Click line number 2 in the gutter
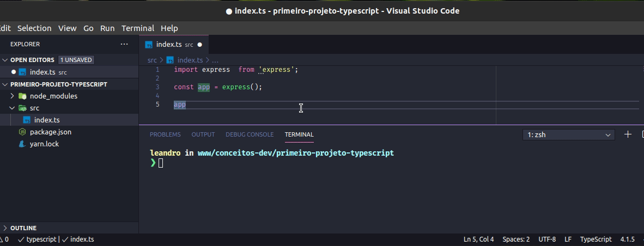Viewport: 644px width, 246px height. click(x=157, y=78)
